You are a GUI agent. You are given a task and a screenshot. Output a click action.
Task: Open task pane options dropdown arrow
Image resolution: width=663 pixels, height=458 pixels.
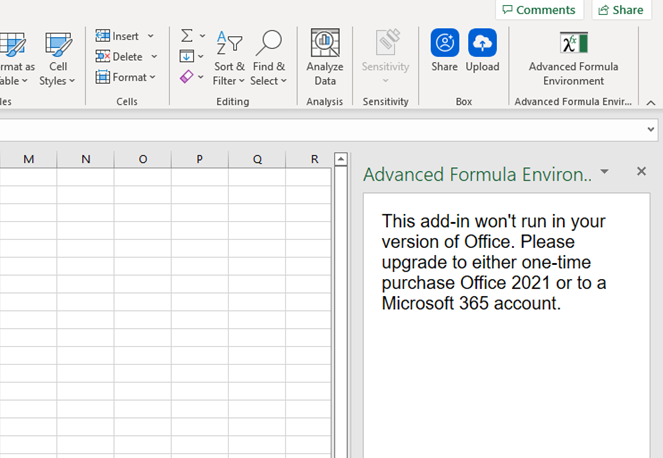[x=605, y=171]
